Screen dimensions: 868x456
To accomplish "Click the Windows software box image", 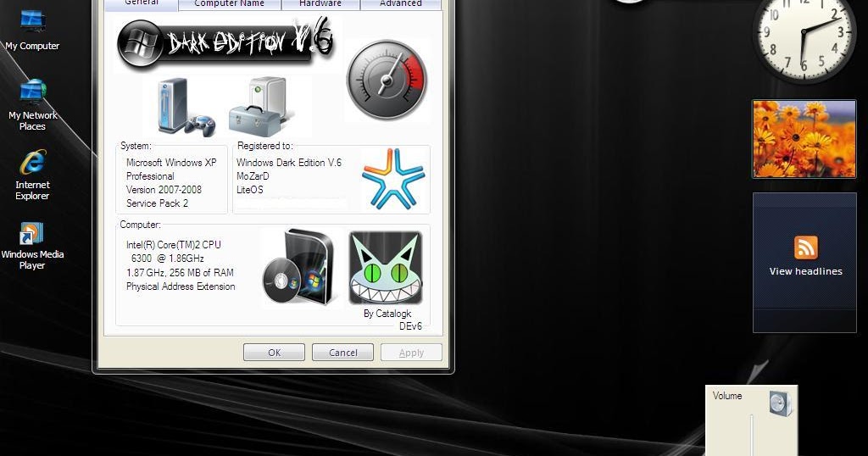I will pyautogui.click(x=299, y=267).
